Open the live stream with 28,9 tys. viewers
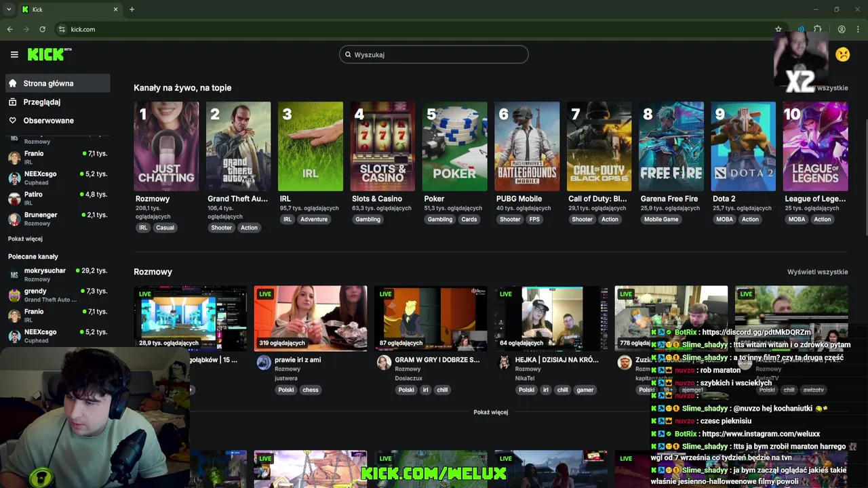This screenshot has height=488, width=868. pos(191,318)
